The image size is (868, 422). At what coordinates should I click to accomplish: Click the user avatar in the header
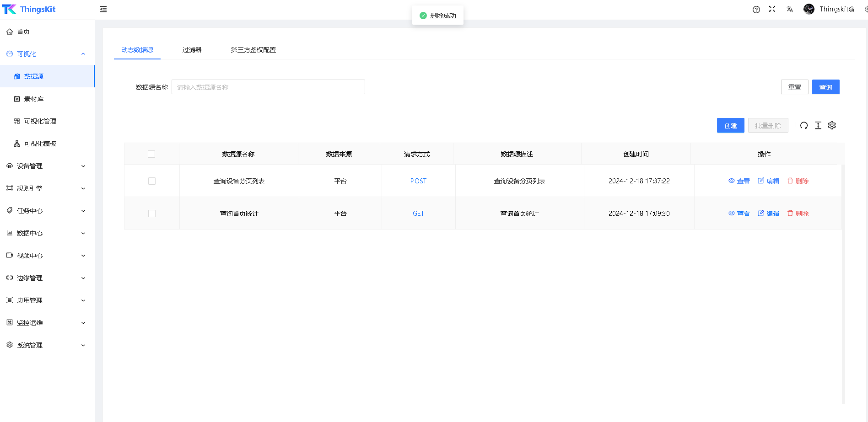(x=809, y=9)
